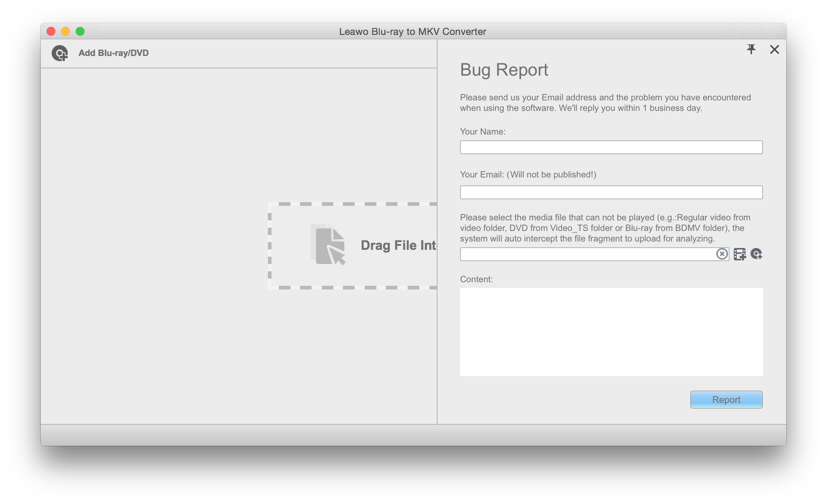Click the Add Blu-ray/DVD label

click(114, 53)
